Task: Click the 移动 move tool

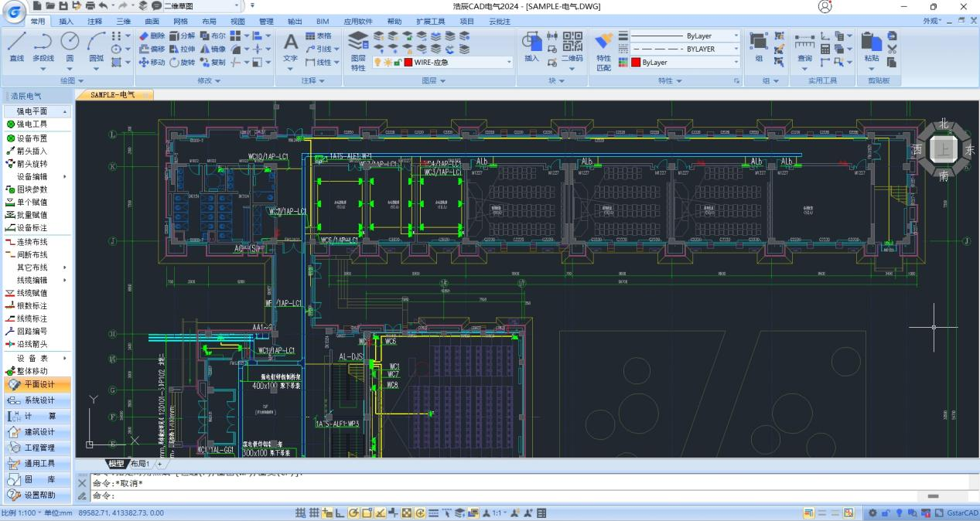Action: point(152,63)
